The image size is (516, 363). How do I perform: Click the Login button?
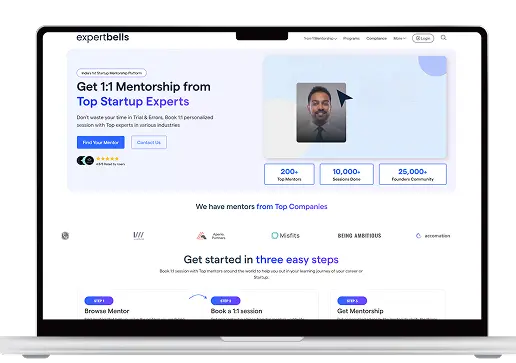[x=423, y=38]
